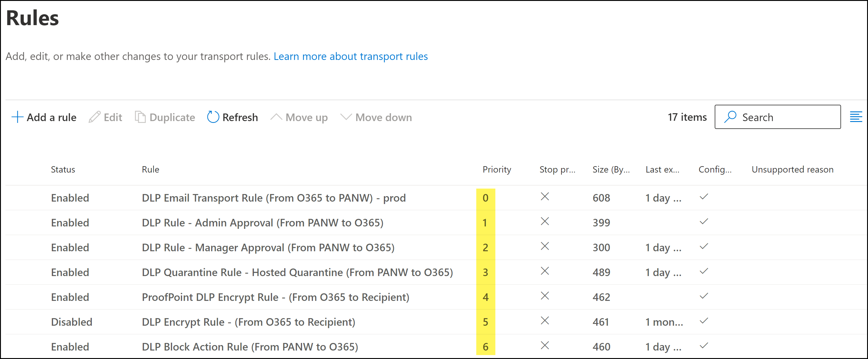Select the ProofPoint DLP Encrypt Rule
The image size is (868, 359).
pos(275,297)
